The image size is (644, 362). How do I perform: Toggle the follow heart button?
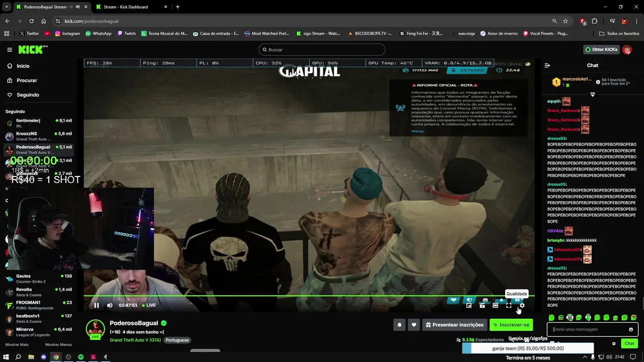tap(414, 325)
